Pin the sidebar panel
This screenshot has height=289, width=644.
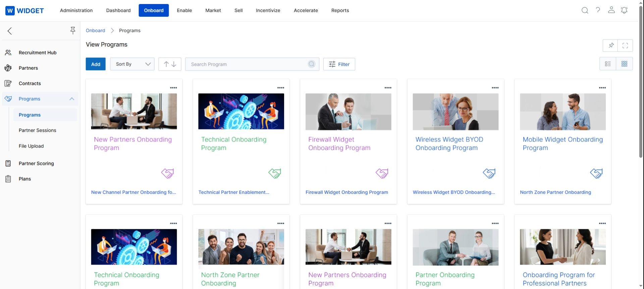(73, 31)
